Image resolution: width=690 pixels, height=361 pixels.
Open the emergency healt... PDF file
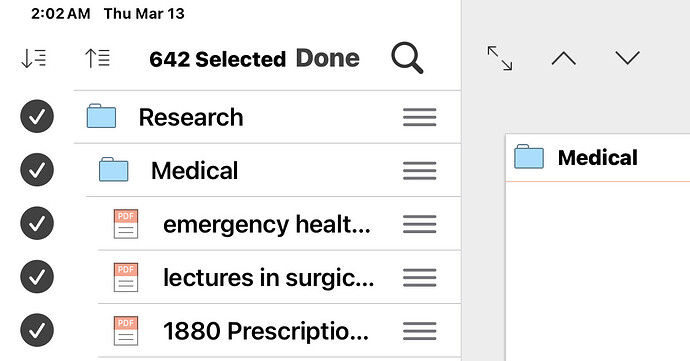pos(267,225)
